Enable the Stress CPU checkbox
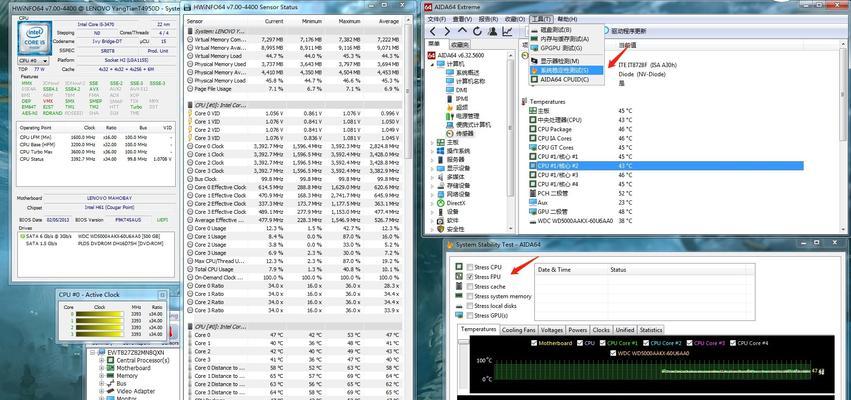This screenshot has height=400, width=851. point(470,268)
